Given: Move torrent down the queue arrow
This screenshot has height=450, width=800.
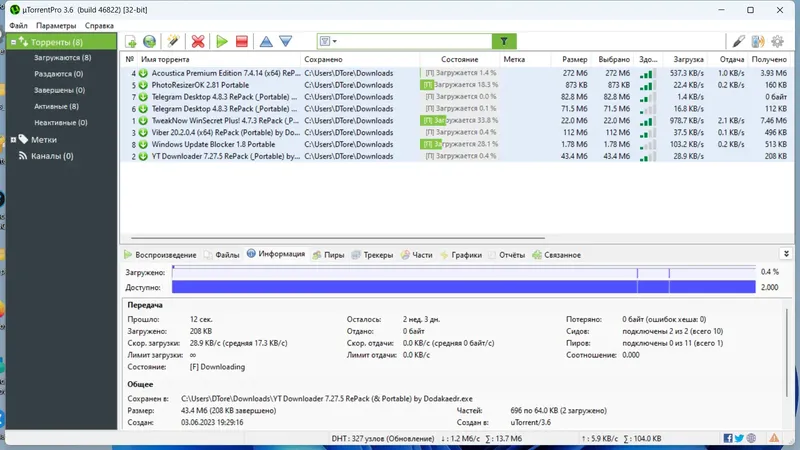Looking at the screenshot, I should 286,41.
